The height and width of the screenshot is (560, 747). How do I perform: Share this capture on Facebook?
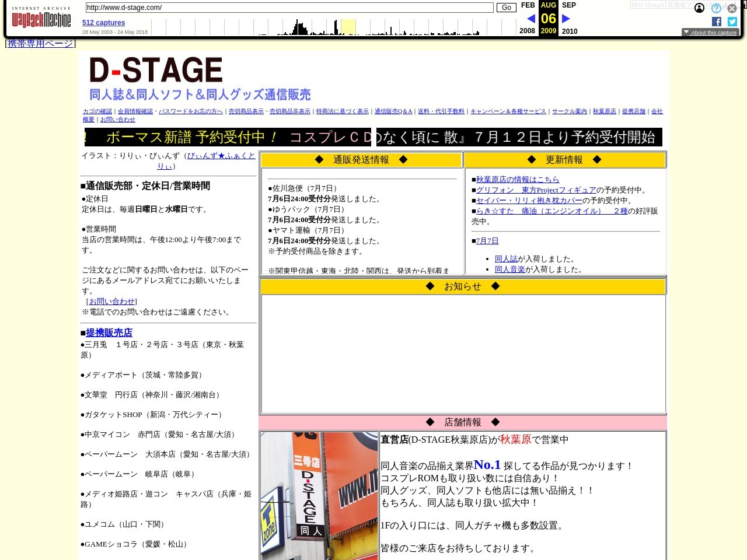[716, 22]
